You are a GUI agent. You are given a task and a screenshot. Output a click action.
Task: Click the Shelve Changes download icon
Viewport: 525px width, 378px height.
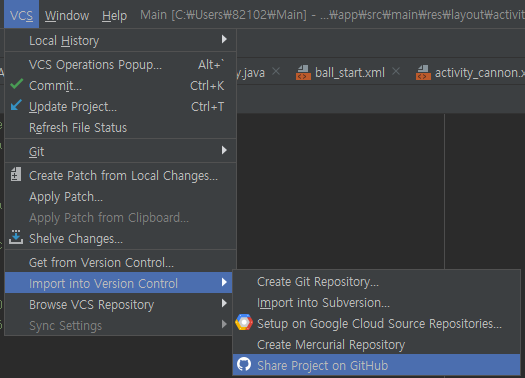pyautogui.click(x=16, y=237)
